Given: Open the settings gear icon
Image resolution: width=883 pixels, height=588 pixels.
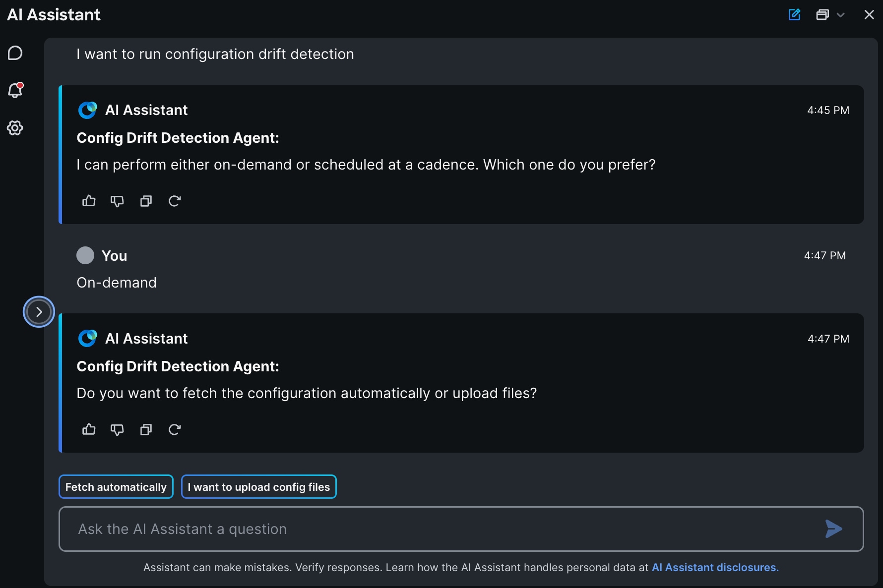Looking at the screenshot, I should tap(15, 128).
